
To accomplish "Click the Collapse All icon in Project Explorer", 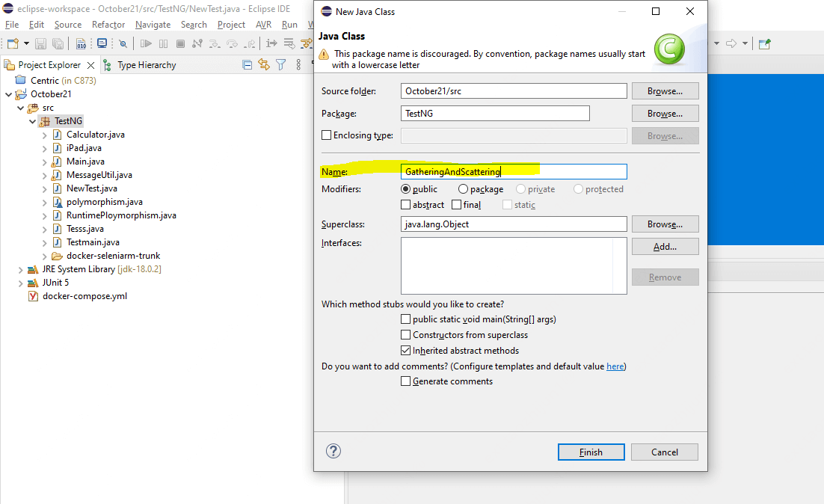I will click(247, 64).
